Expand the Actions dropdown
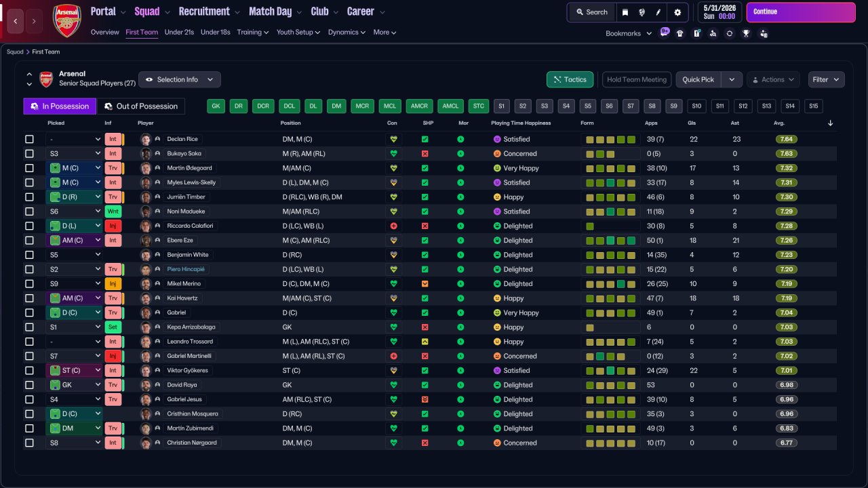The image size is (868, 488). (773, 79)
